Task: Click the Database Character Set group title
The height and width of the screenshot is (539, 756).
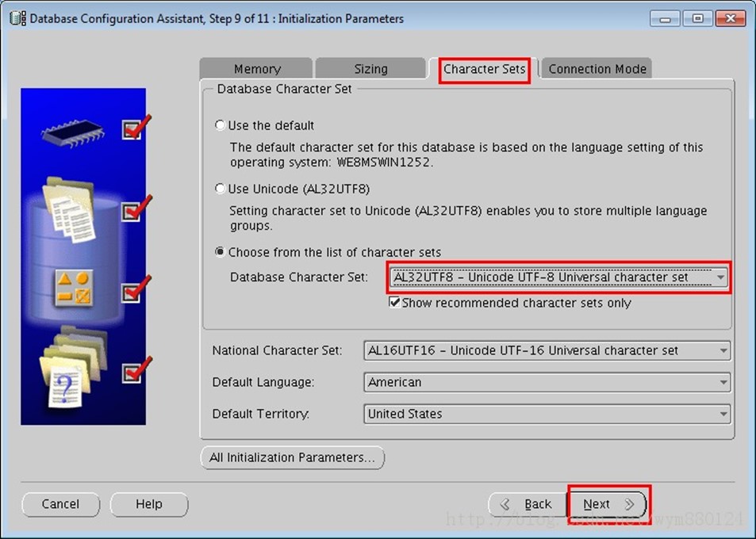Action: pos(284,89)
